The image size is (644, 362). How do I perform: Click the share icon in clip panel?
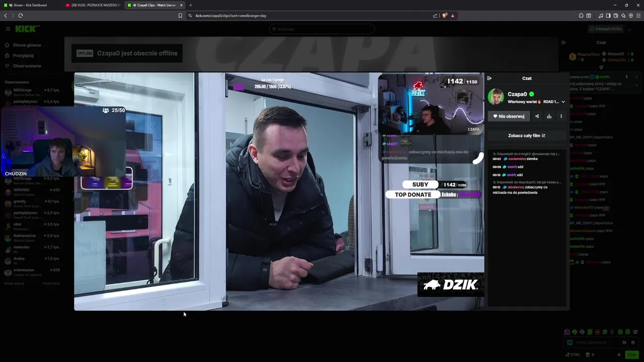pyautogui.click(x=537, y=116)
